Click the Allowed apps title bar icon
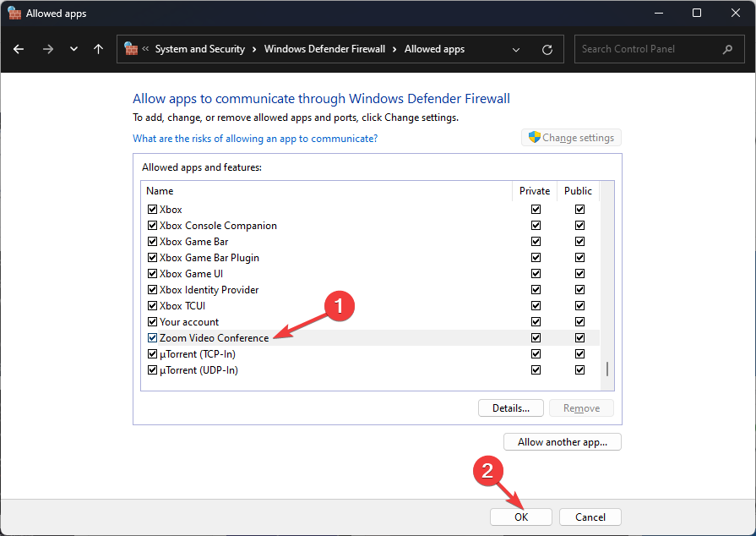Screen dimensions: 756x536 [14, 13]
